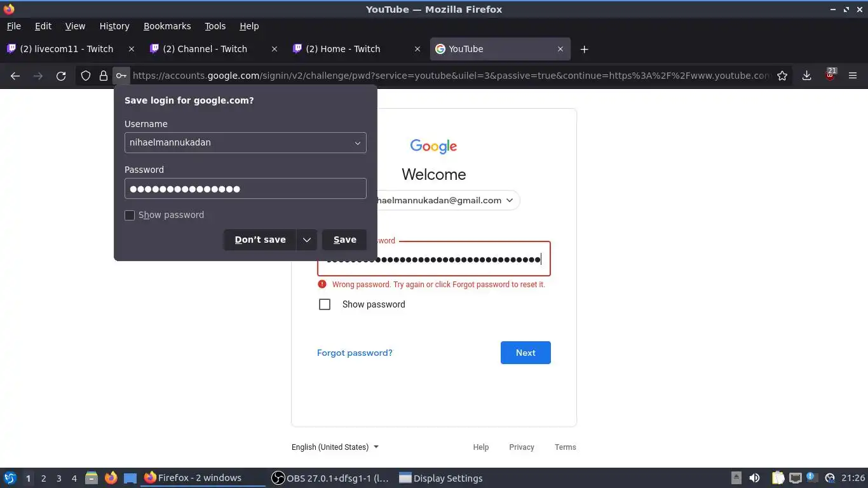Screen dimensions: 868x488
Task: Click the Firefox - 2 windows taskbar entry
Action: coord(203,478)
